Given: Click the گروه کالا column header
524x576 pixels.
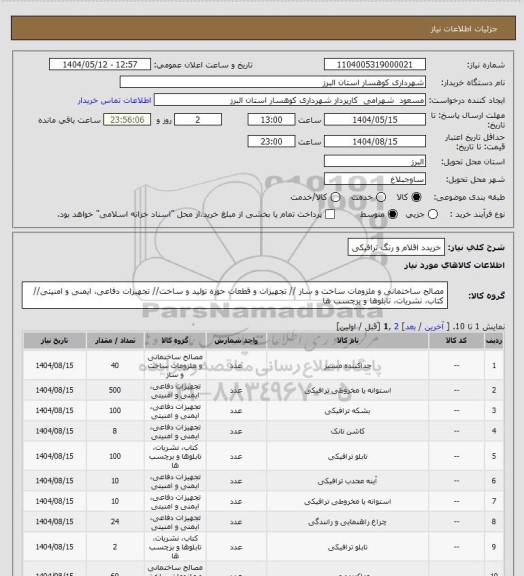Looking at the screenshot, I should point(175,341).
